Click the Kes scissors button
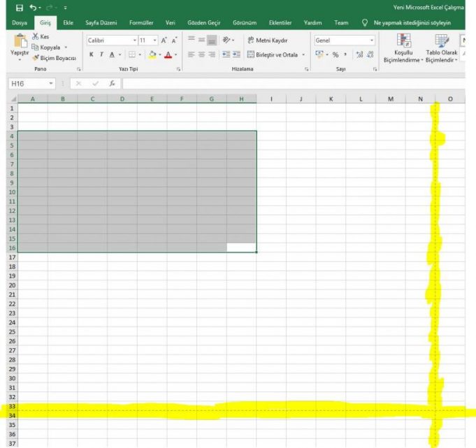Screen dimensions: 476x448 pos(41,37)
